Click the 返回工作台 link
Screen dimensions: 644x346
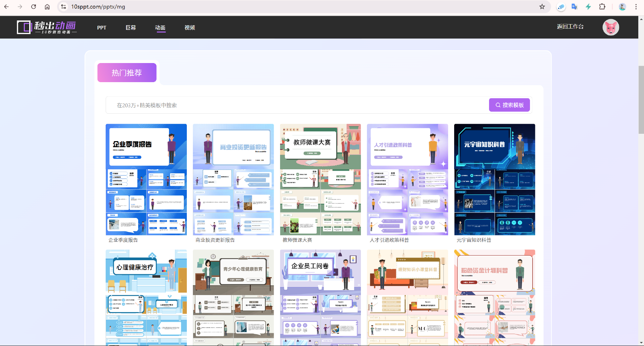(570, 26)
